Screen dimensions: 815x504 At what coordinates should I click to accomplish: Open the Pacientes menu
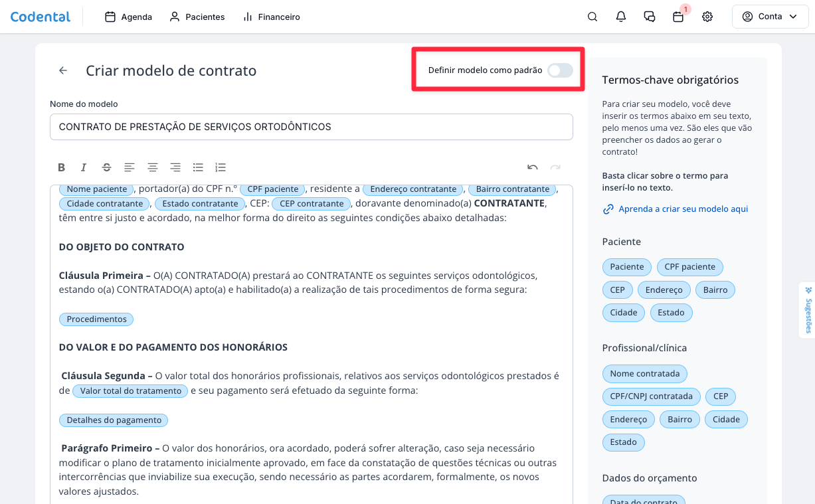point(197,17)
